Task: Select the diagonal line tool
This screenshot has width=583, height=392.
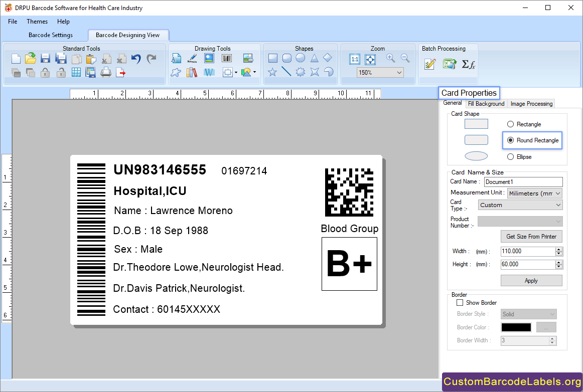Action: [x=286, y=71]
